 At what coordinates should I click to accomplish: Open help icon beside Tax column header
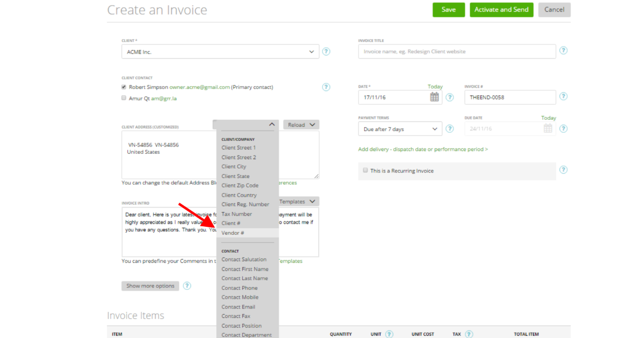point(469,334)
